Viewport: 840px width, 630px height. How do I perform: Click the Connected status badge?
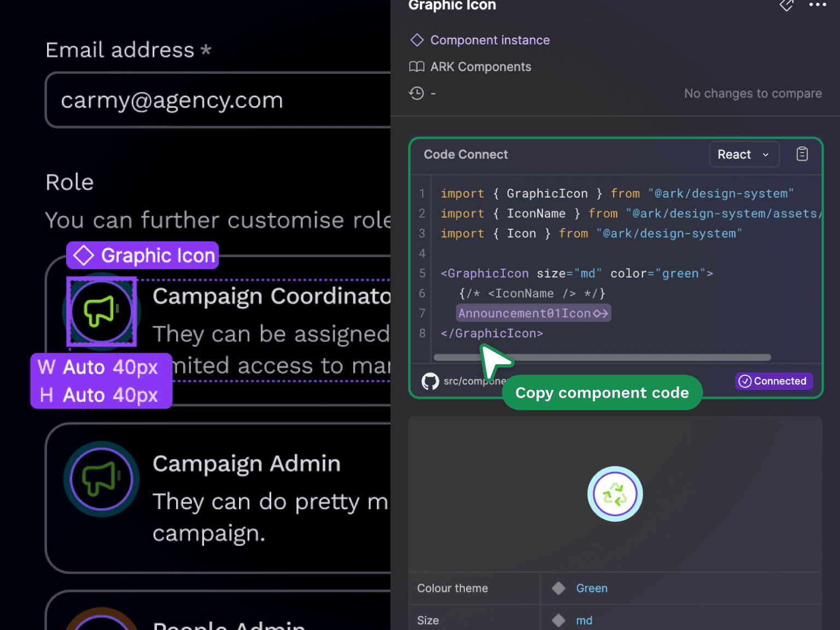[774, 381]
